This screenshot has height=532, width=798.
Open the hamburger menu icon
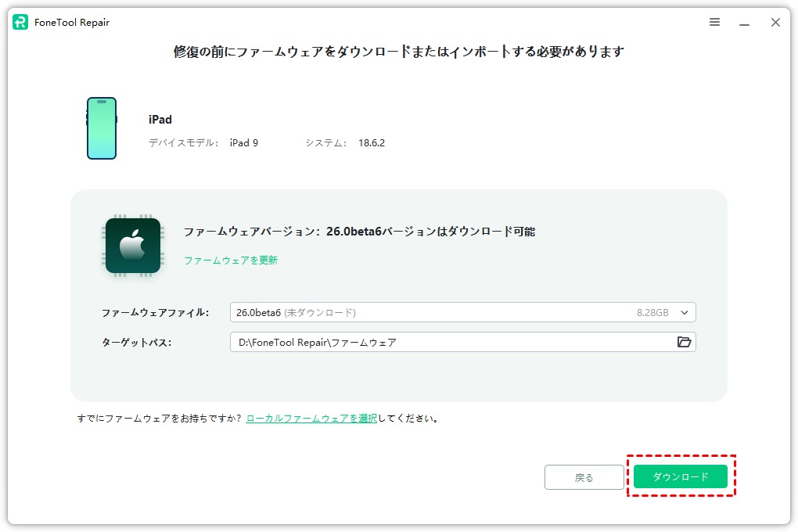pos(714,22)
